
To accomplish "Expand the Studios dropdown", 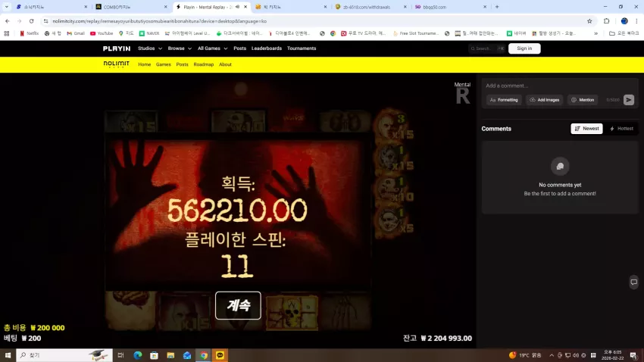I will (150, 48).
